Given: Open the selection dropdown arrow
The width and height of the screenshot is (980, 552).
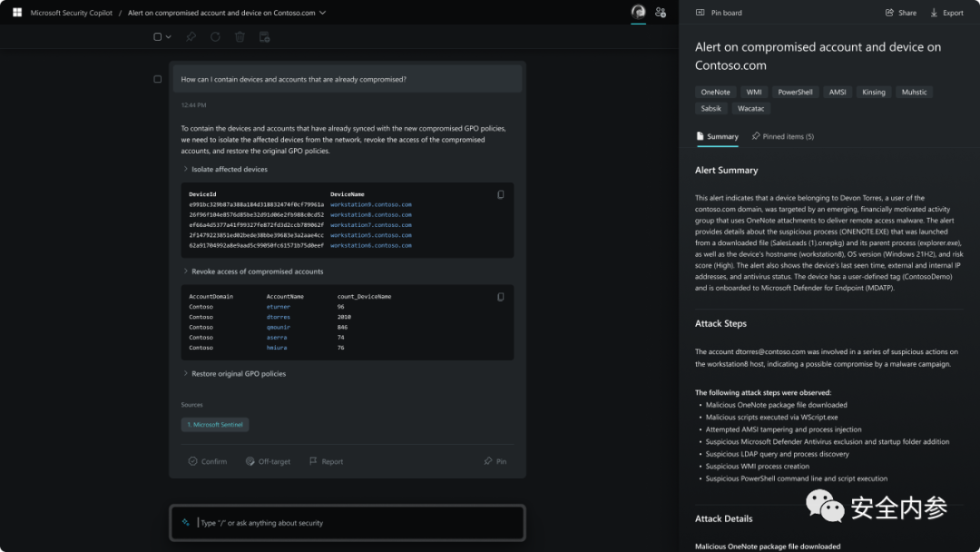Looking at the screenshot, I should pyautogui.click(x=168, y=37).
